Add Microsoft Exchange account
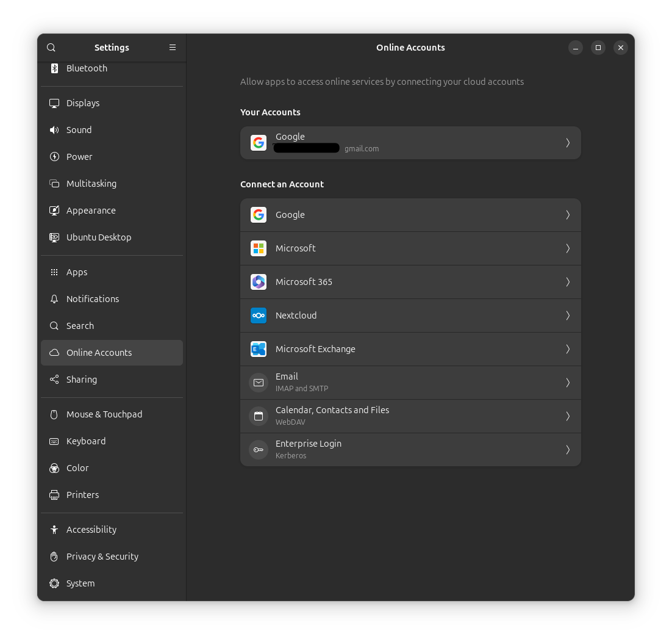 click(x=410, y=349)
